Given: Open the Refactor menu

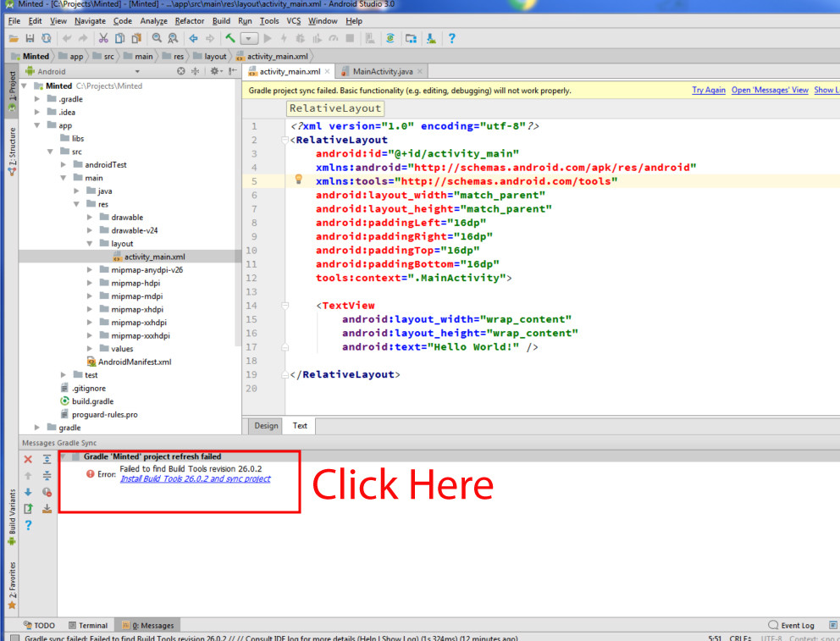Looking at the screenshot, I should point(190,21).
